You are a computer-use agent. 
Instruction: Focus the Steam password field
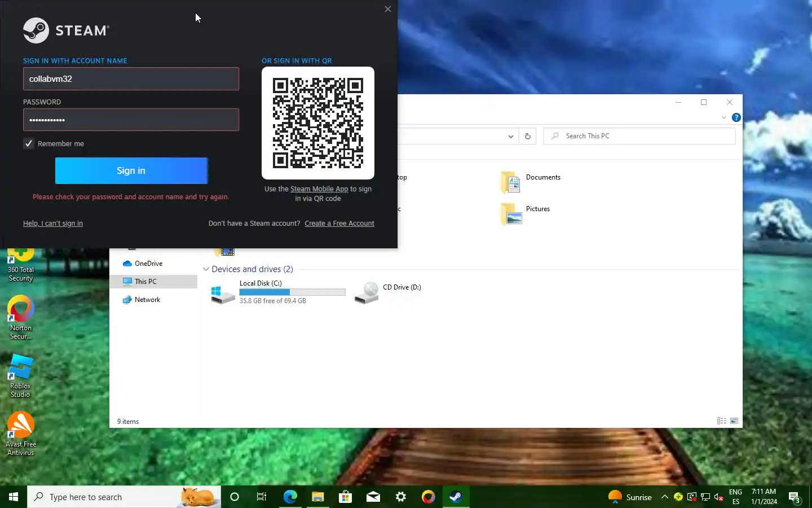[x=131, y=120]
